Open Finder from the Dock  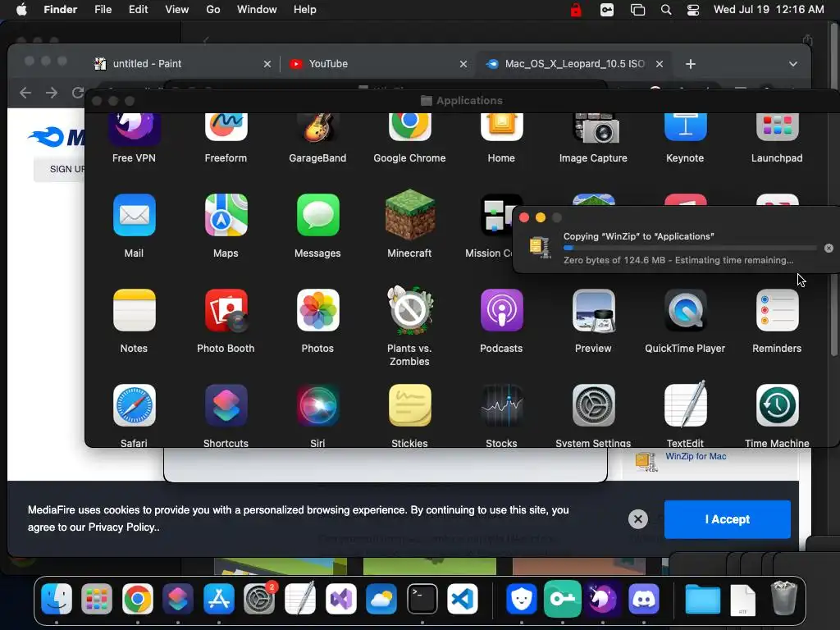[x=57, y=598]
